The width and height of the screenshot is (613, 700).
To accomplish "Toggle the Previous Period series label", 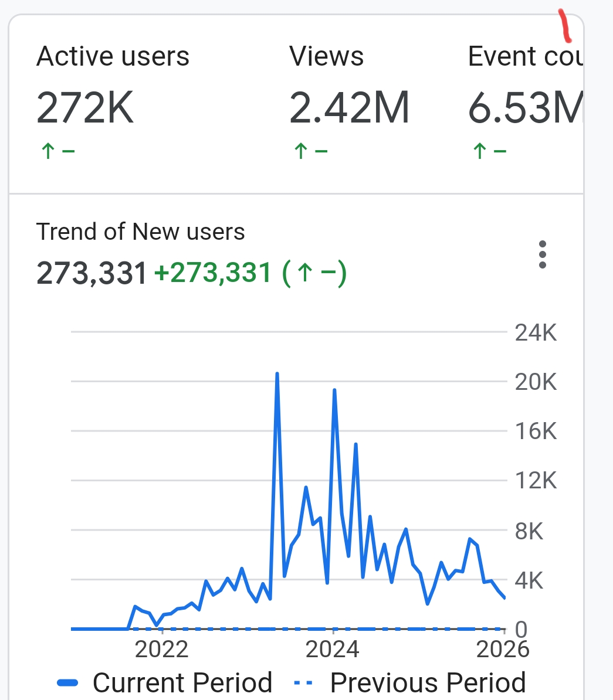I will [x=428, y=683].
